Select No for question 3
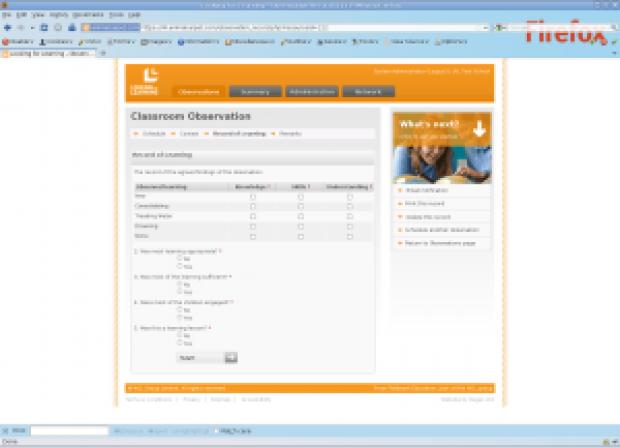Screen dimensions: 620x447 click(180, 284)
